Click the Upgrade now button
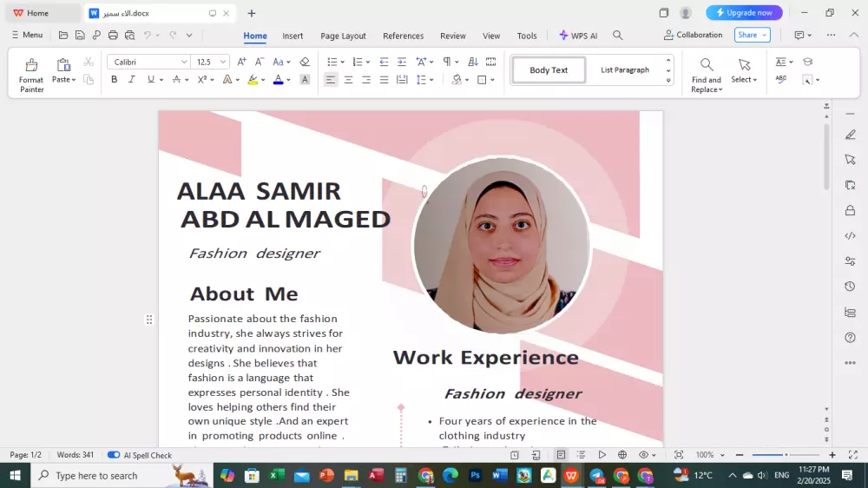 pos(744,13)
